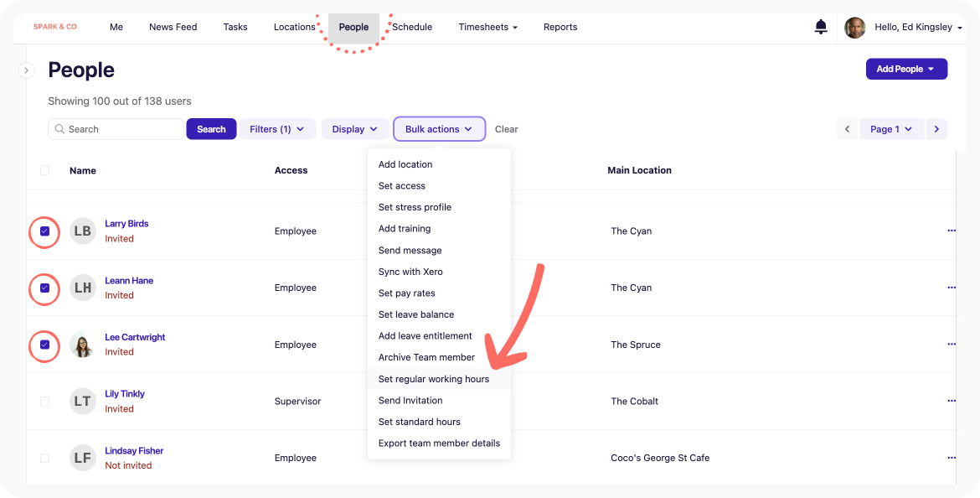
Task: Toggle the select-all checkbox in header
Action: coord(45,170)
